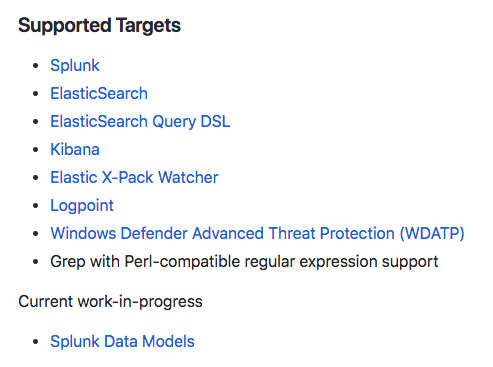493x367 pixels.
Task: Click the bullet beside the WDATP entry
Action: click(x=36, y=234)
